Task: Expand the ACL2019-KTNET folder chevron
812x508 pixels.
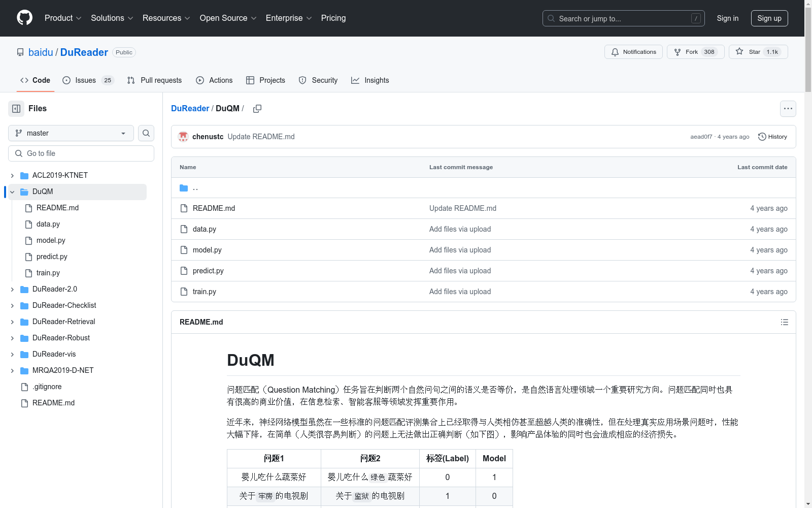Action: [12, 175]
